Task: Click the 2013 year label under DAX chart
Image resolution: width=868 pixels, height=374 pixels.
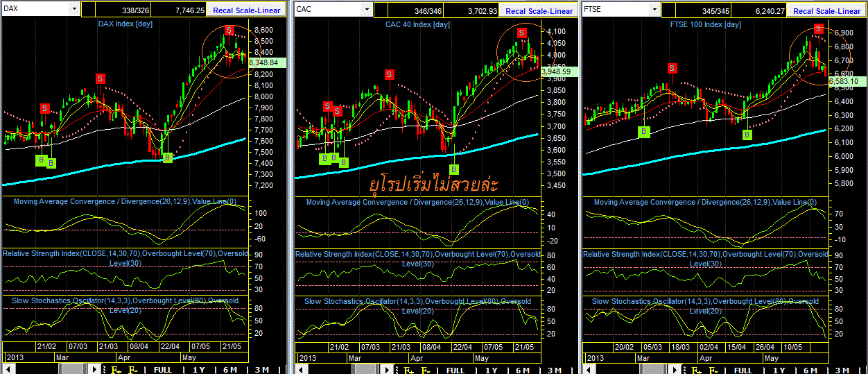Action: pyautogui.click(x=15, y=358)
